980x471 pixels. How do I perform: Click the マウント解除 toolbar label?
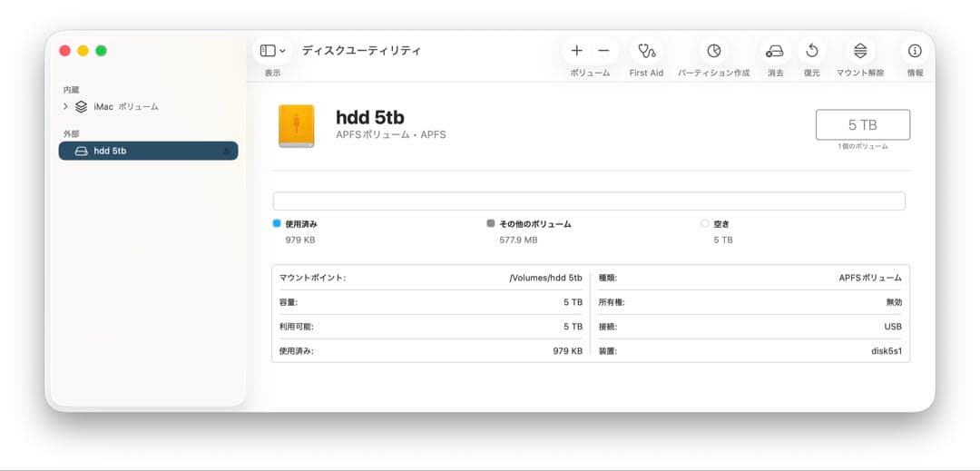click(860, 74)
